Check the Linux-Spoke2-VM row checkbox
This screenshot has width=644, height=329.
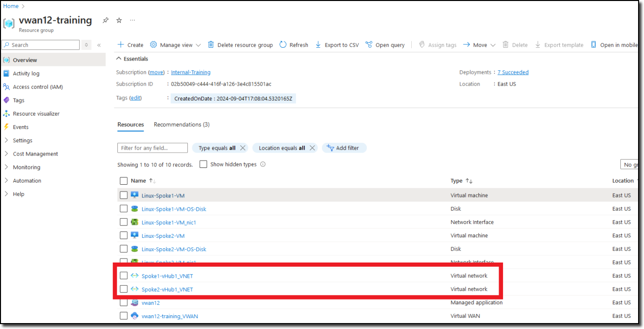(124, 235)
